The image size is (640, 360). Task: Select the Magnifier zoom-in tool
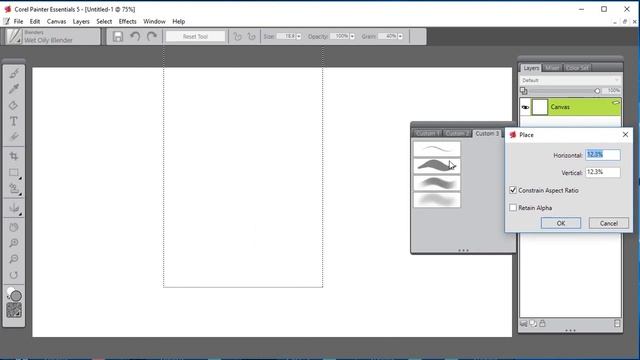(14, 243)
